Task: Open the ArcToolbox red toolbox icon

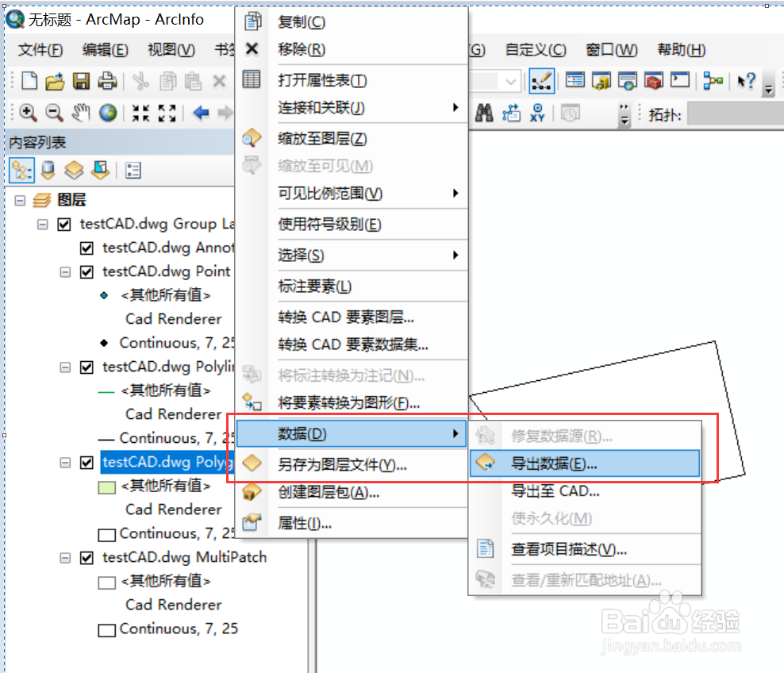Action: click(654, 80)
